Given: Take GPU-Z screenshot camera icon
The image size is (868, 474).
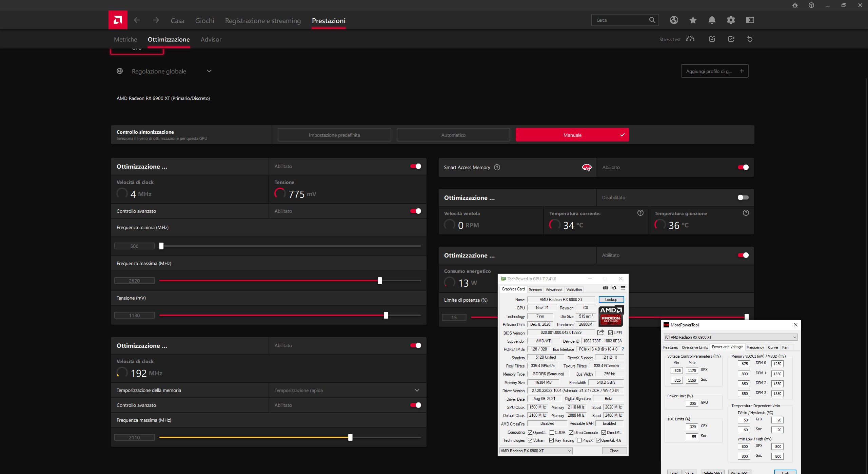Looking at the screenshot, I should [x=605, y=288].
